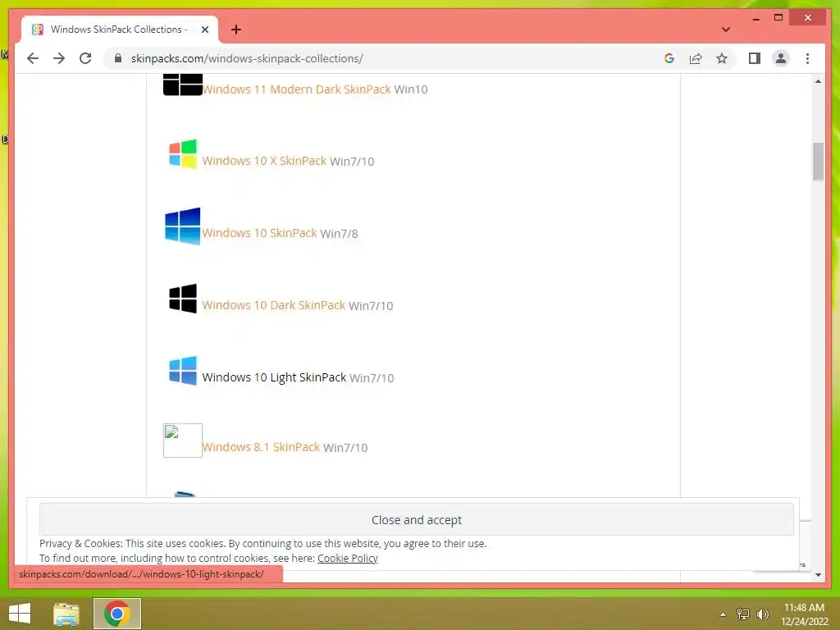Open Windows 11 Modern Dark SkinPack link
Screen dimensions: 840x630
[x=296, y=89]
